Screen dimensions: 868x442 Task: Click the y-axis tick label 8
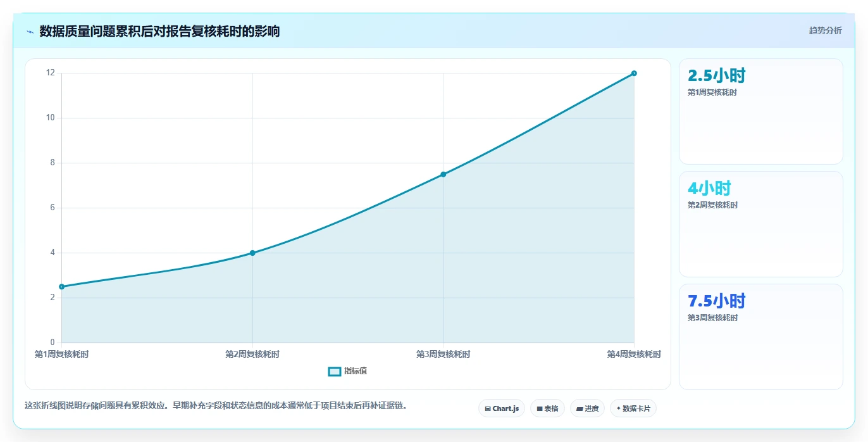(53, 163)
